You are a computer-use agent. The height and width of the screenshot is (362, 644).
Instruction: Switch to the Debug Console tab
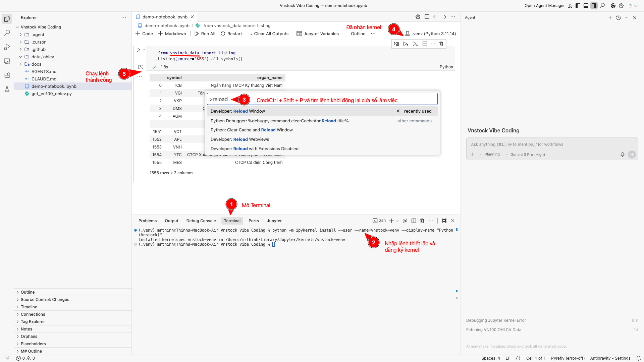[201, 221]
